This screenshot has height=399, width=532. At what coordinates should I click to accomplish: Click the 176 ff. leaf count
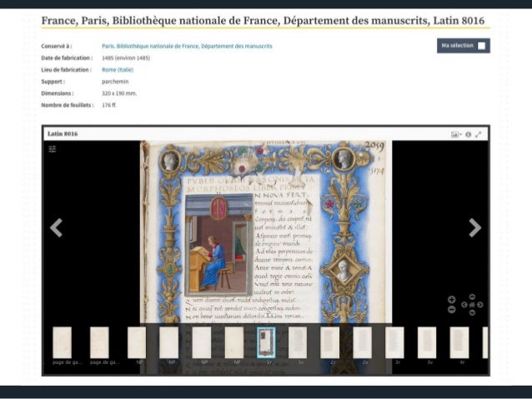tap(109, 106)
